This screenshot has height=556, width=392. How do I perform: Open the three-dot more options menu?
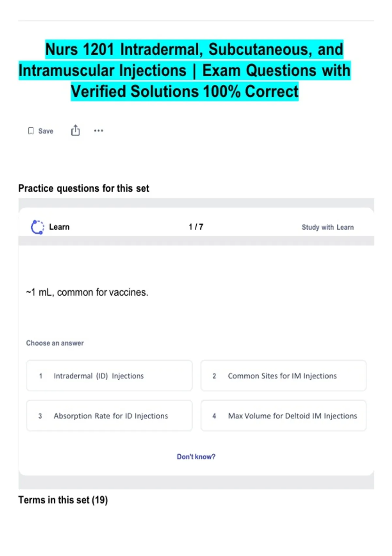pos(98,131)
